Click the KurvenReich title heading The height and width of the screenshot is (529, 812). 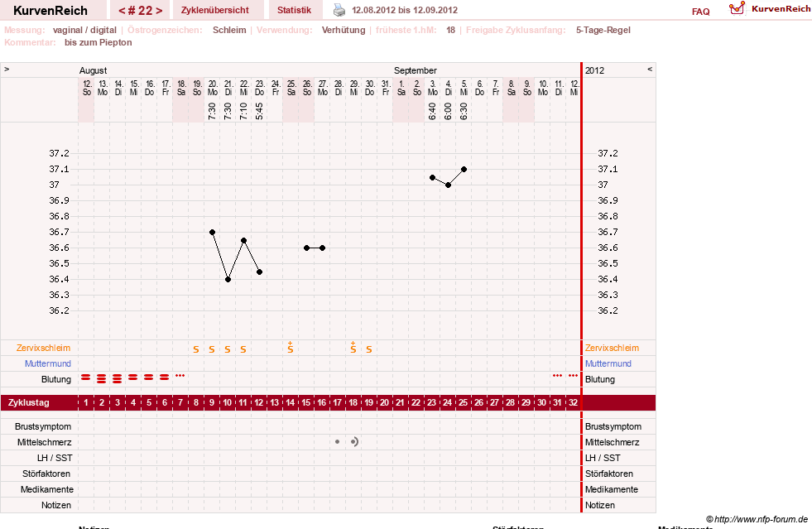tap(50, 11)
